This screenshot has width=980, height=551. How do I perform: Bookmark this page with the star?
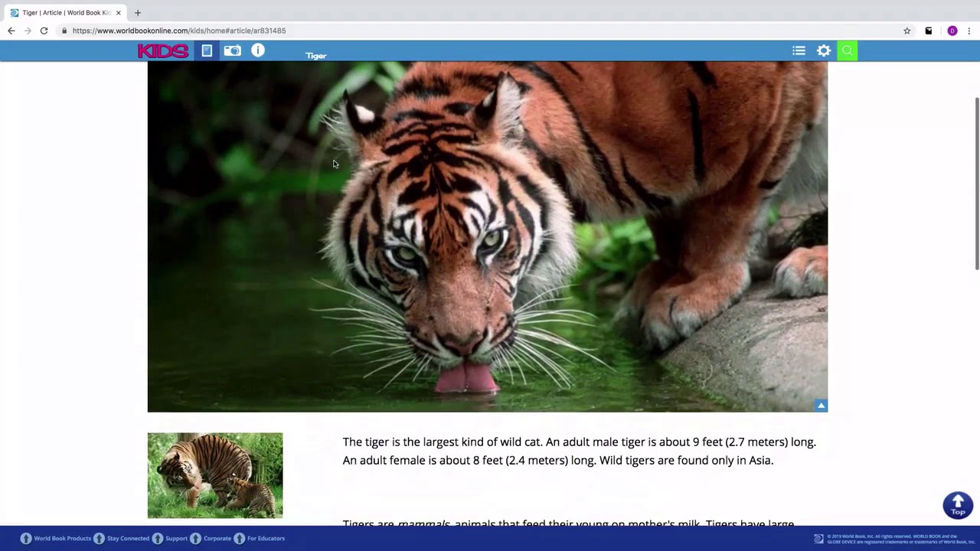point(907,31)
